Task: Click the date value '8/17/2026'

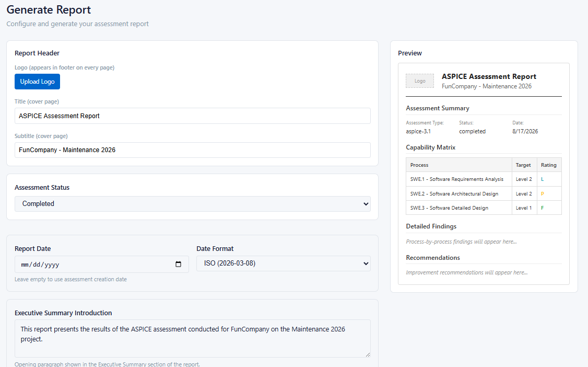Action: (525, 131)
